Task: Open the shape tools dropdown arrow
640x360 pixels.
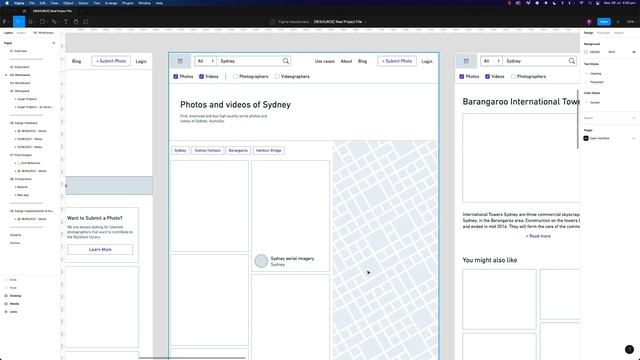Action: tap(47, 22)
